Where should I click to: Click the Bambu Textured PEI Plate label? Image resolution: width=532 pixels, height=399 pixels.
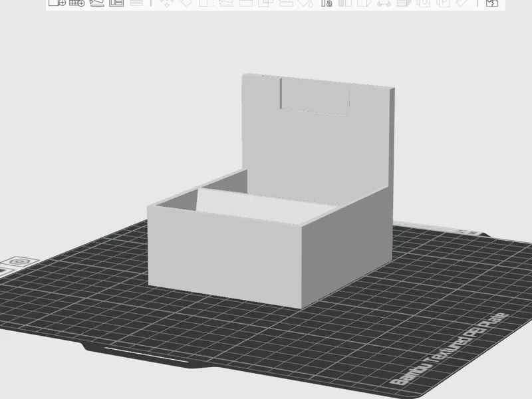point(450,350)
